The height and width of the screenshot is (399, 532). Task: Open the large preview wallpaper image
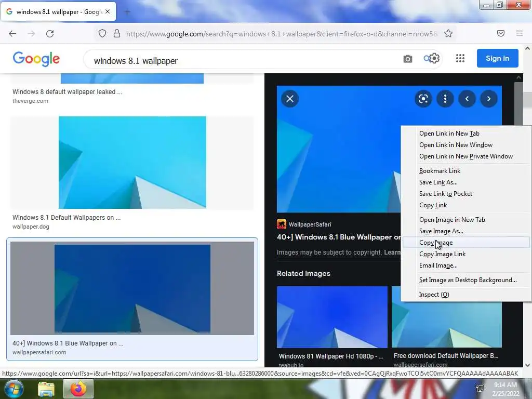coord(338,149)
